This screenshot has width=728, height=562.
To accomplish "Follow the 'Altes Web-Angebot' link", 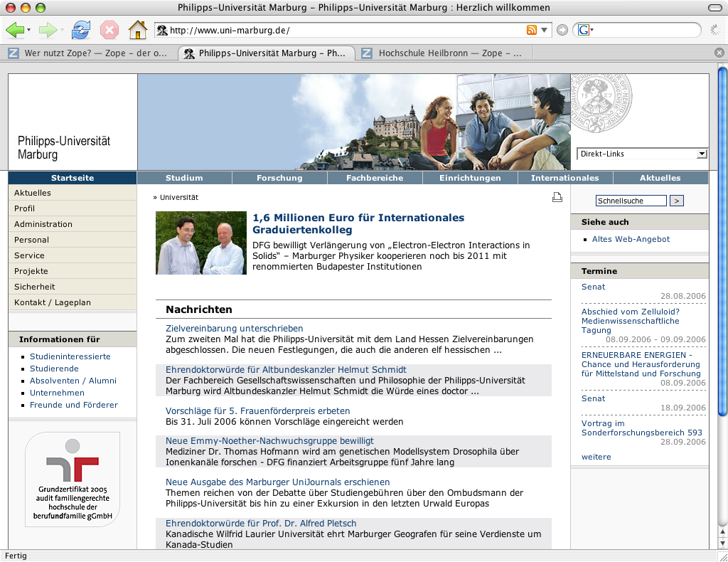I will [x=631, y=239].
